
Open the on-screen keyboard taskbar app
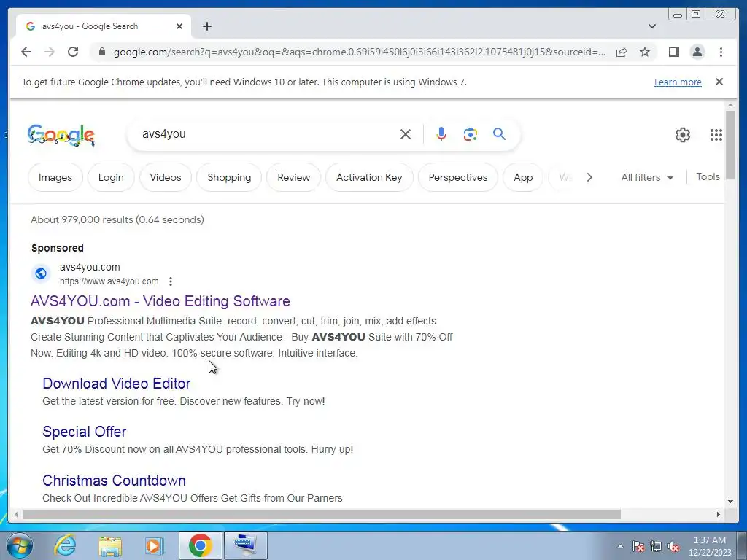(x=245, y=545)
